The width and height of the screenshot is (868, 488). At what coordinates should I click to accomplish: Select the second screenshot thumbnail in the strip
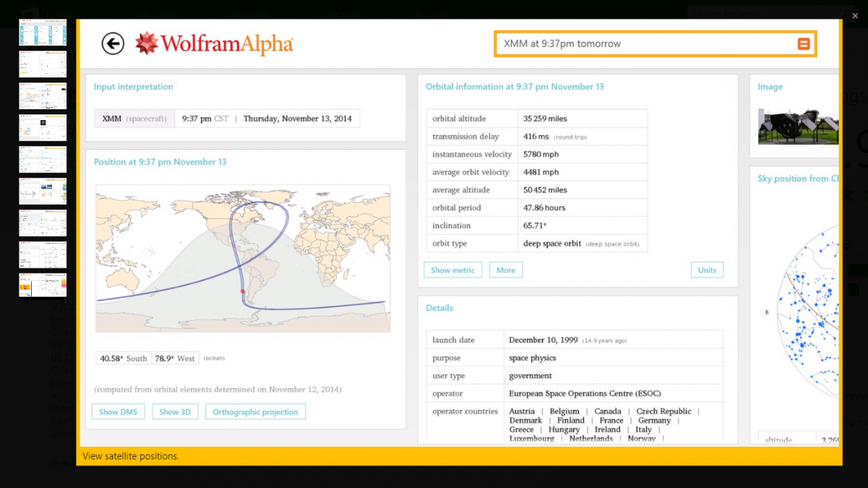pyautogui.click(x=43, y=64)
